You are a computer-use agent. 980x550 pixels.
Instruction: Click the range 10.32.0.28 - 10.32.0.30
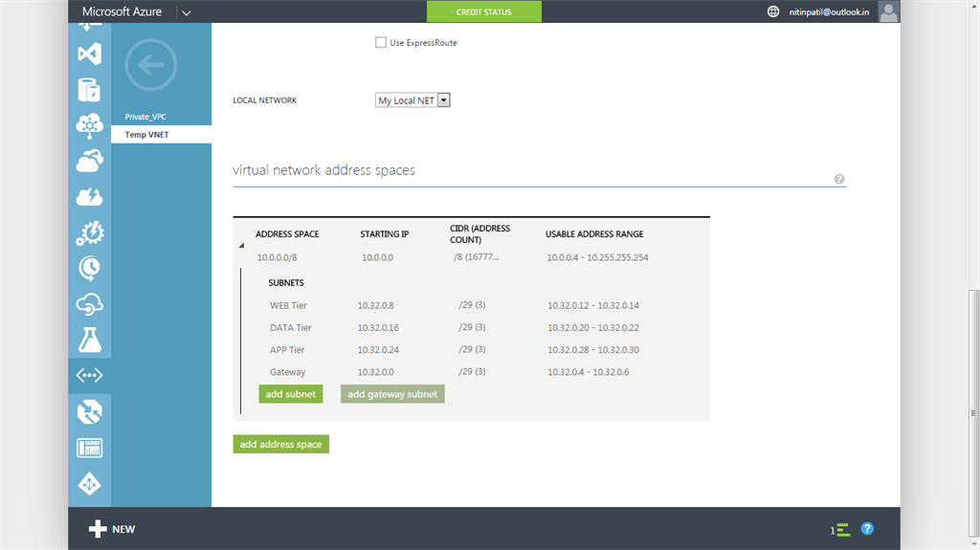coord(593,350)
